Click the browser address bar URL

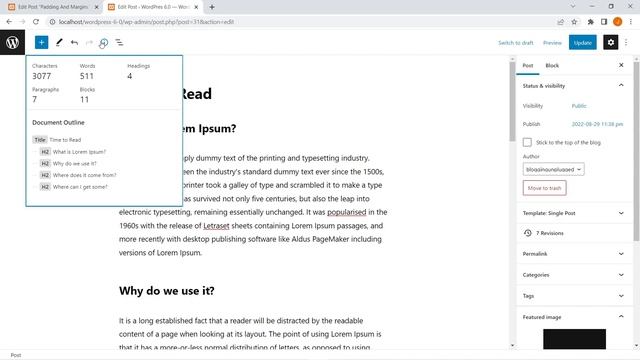146,22
